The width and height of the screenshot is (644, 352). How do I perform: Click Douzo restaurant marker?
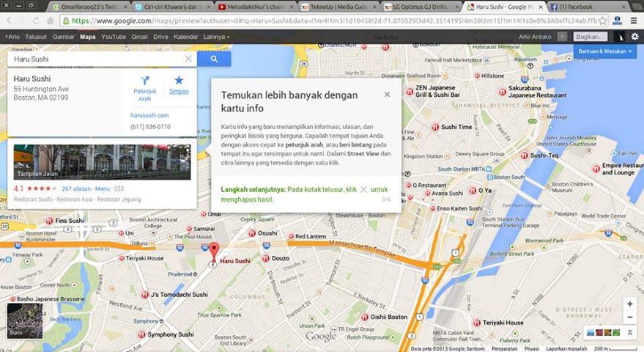(x=266, y=258)
